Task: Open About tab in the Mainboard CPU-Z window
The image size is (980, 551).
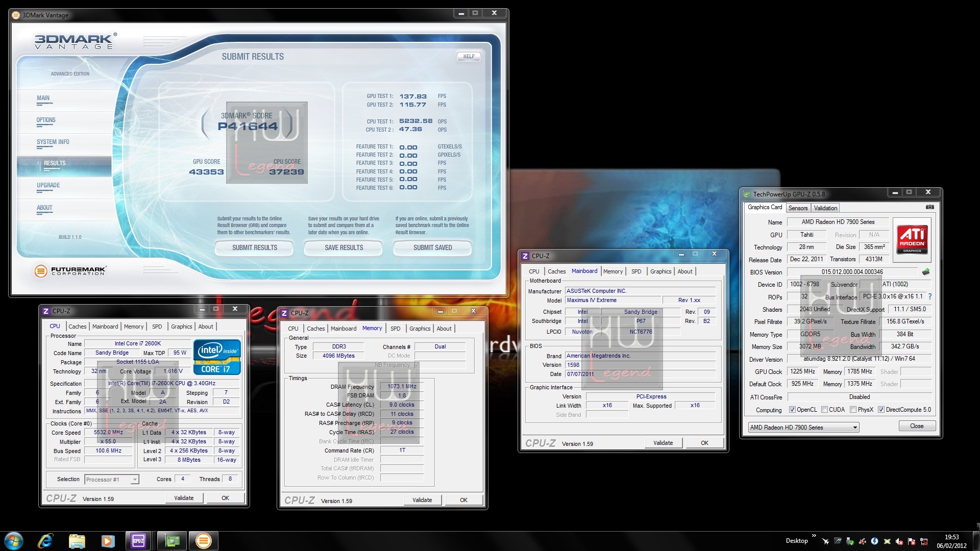Action: click(685, 271)
